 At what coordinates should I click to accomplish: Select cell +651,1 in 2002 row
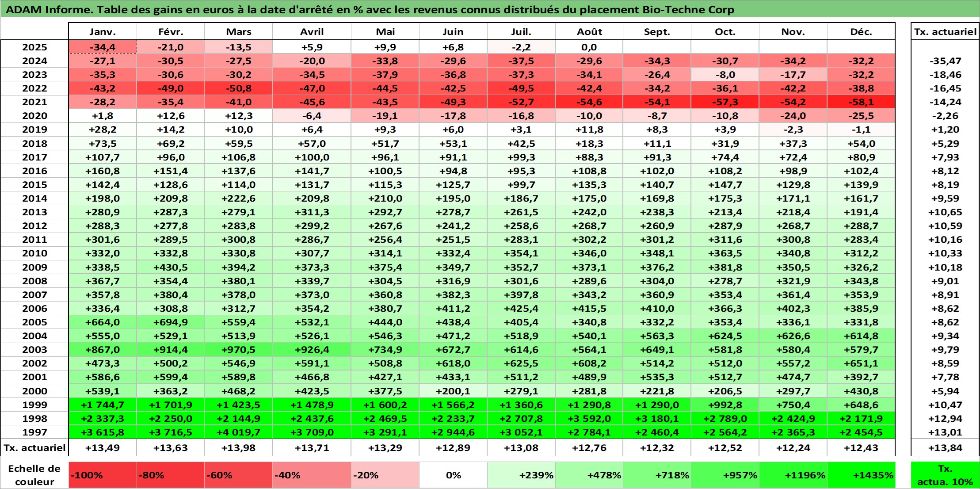(861, 363)
